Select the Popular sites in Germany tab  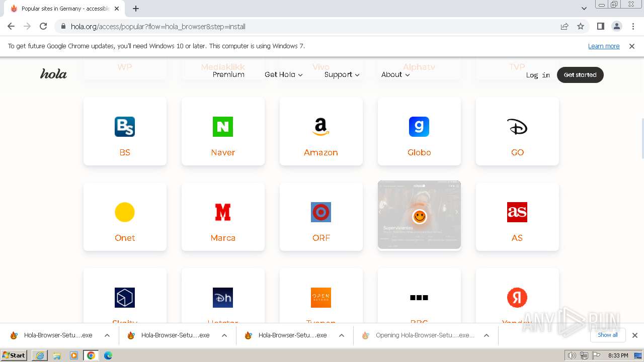(65, 9)
